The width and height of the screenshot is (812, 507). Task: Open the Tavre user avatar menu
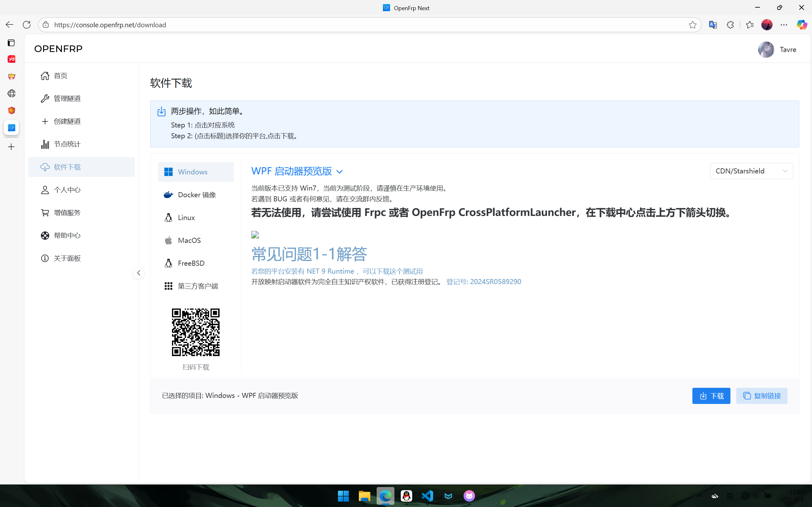pyautogui.click(x=766, y=50)
